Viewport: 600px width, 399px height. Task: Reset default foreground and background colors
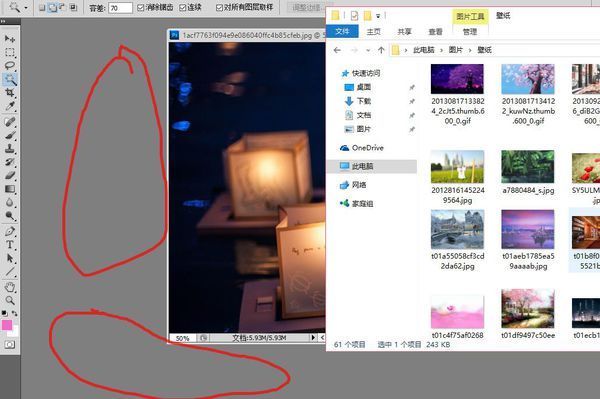click(4, 313)
